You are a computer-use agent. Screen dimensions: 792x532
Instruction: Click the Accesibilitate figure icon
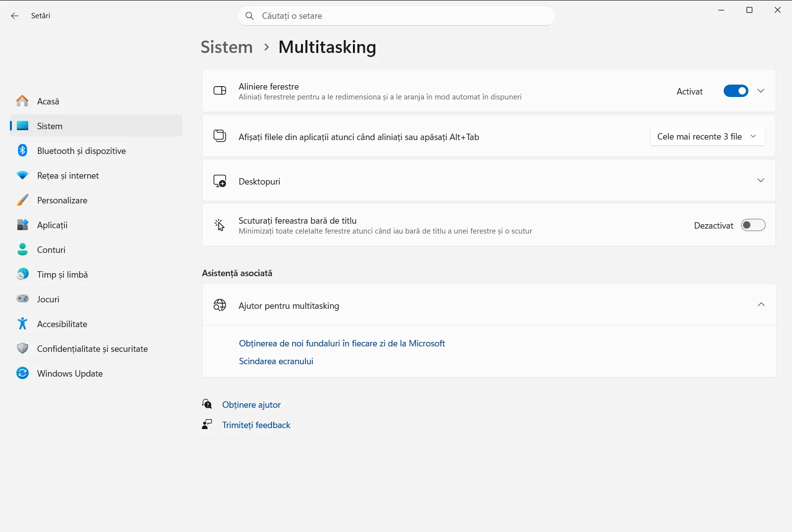(x=22, y=324)
